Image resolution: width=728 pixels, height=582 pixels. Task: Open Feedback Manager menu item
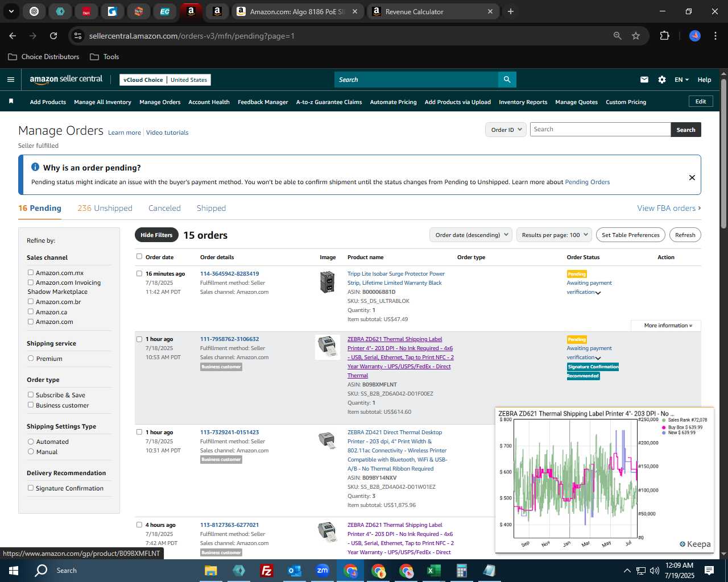pyautogui.click(x=263, y=102)
